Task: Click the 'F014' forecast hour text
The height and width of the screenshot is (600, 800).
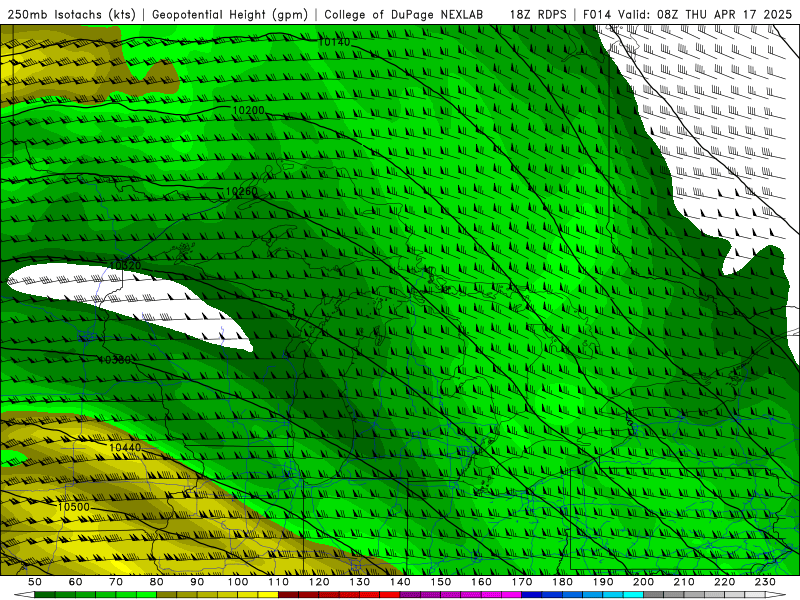Action: pos(597,14)
